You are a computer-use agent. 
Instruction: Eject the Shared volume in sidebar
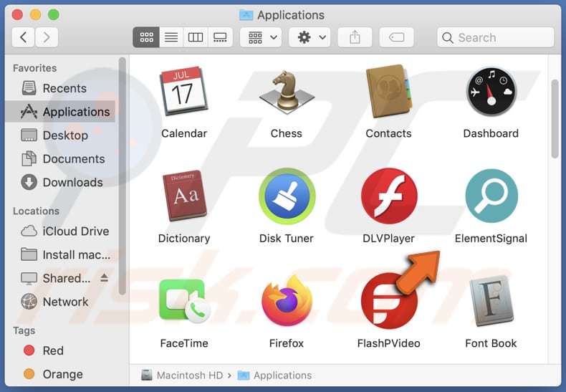pyautogui.click(x=103, y=278)
